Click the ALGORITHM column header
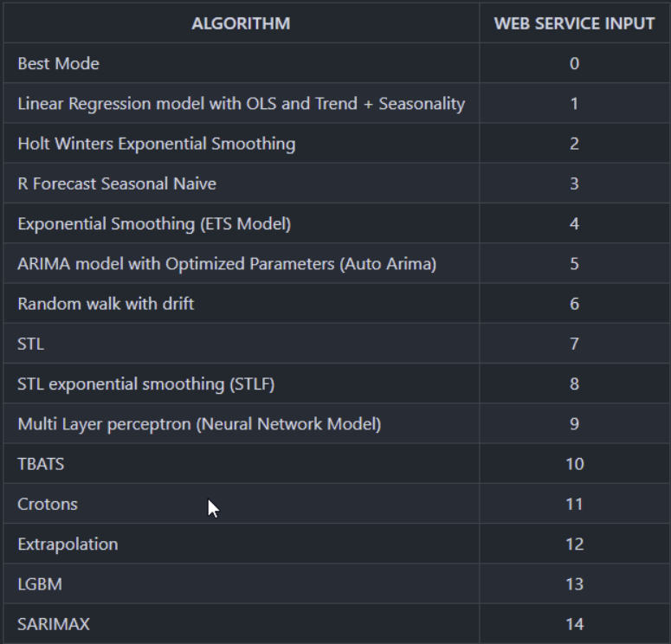The image size is (671, 644). coord(241,23)
